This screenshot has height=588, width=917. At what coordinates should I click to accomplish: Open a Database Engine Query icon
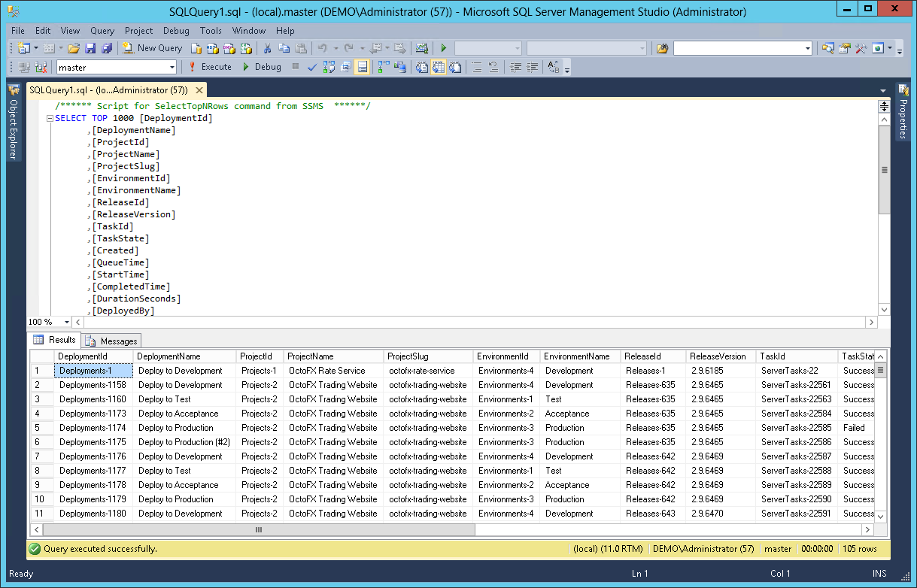click(x=196, y=48)
